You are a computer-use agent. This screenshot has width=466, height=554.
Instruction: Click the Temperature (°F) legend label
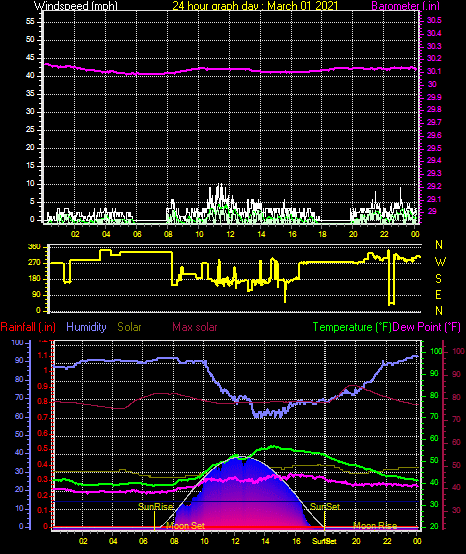(x=352, y=327)
